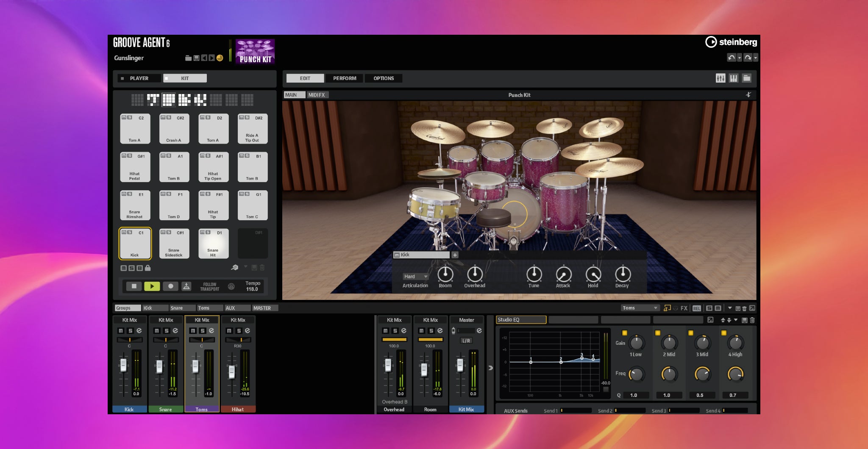
Task: Trigger the Crash A pad C#2
Action: [x=174, y=129]
